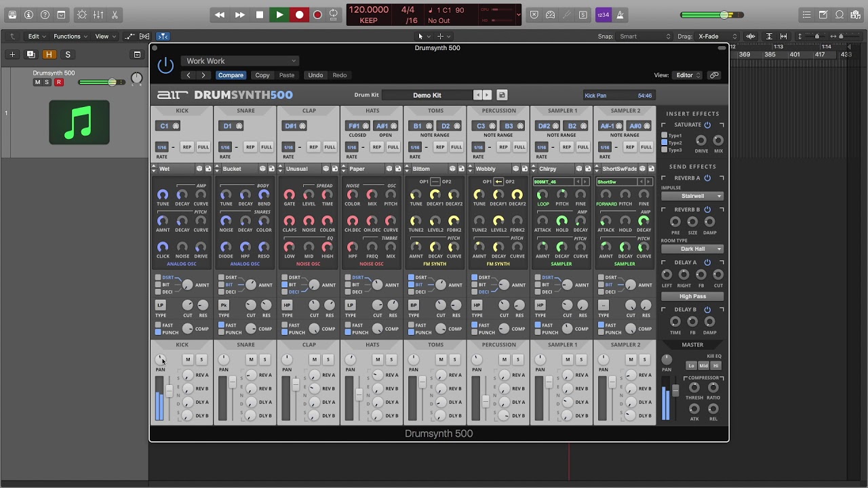Adjust the Drumsynth 500 track volume slider
Image resolution: width=868 pixels, height=488 pixels.
[112, 82]
